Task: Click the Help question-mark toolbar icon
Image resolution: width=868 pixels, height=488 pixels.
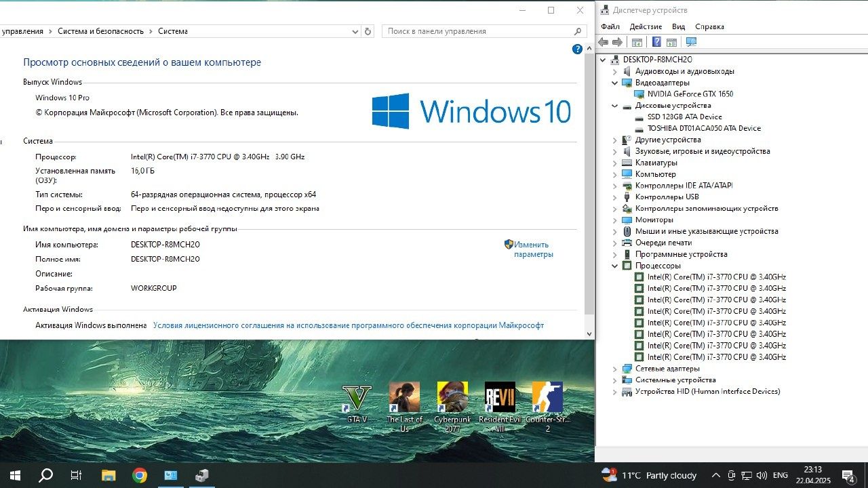Action: pyautogui.click(x=656, y=42)
